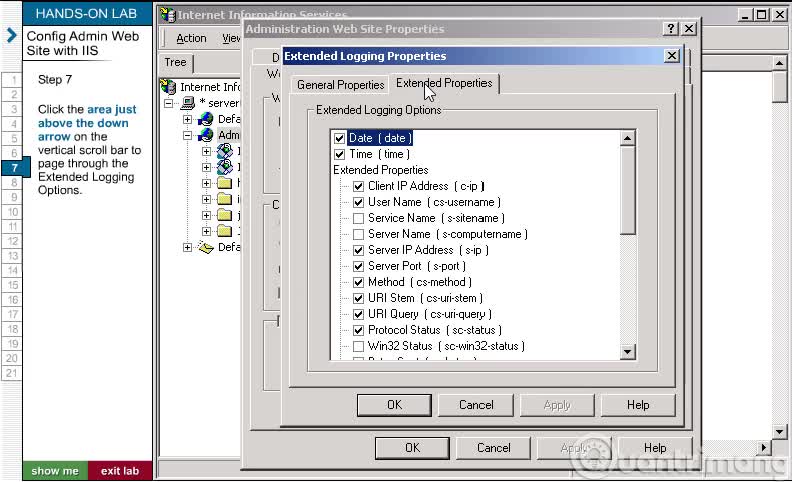Open the Action menu
The height and width of the screenshot is (482, 792).
point(191,38)
